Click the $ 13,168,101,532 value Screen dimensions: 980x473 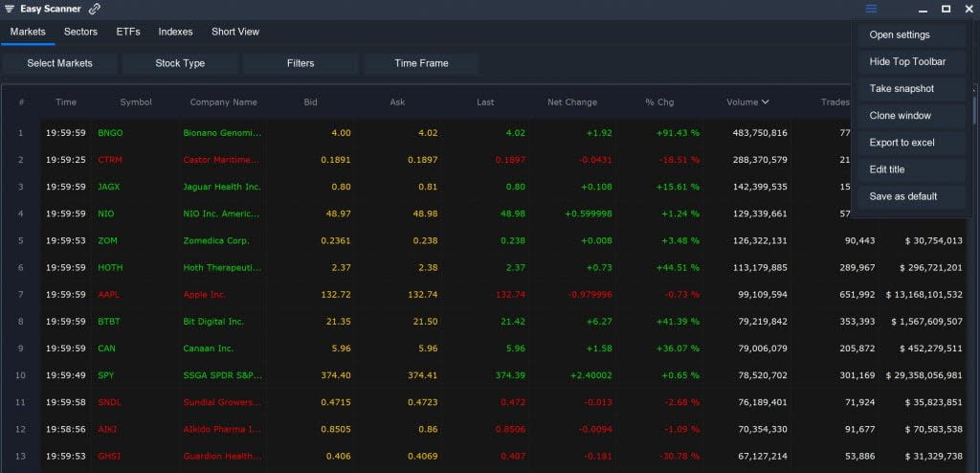[x=924, y=294]
